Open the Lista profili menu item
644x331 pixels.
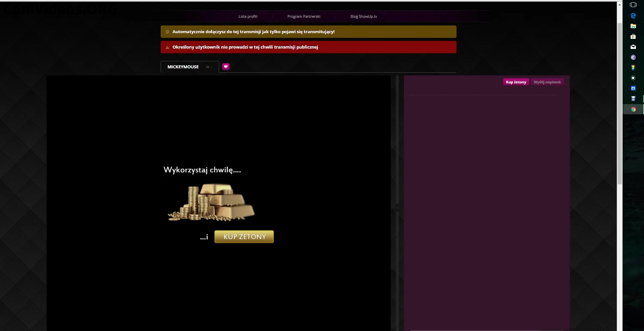248,16
